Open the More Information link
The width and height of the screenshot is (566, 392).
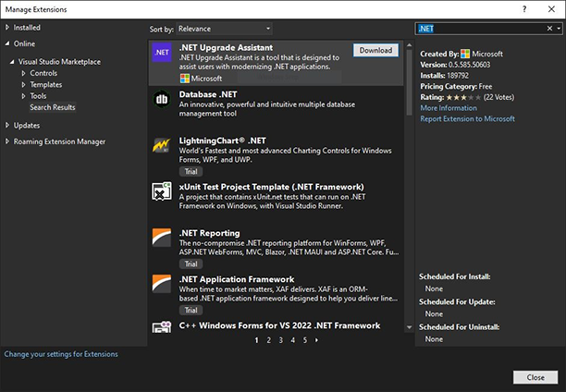[x=449, y=108]
